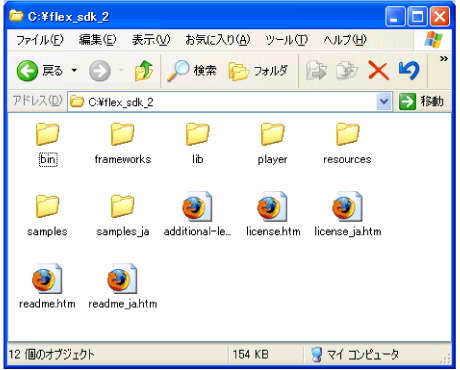Click the '12 個のオブジェクト' status bar text

51,354
